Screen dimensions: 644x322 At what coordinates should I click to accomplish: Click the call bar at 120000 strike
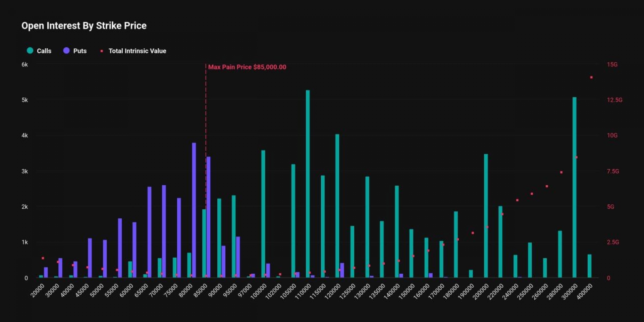[337, 206]
